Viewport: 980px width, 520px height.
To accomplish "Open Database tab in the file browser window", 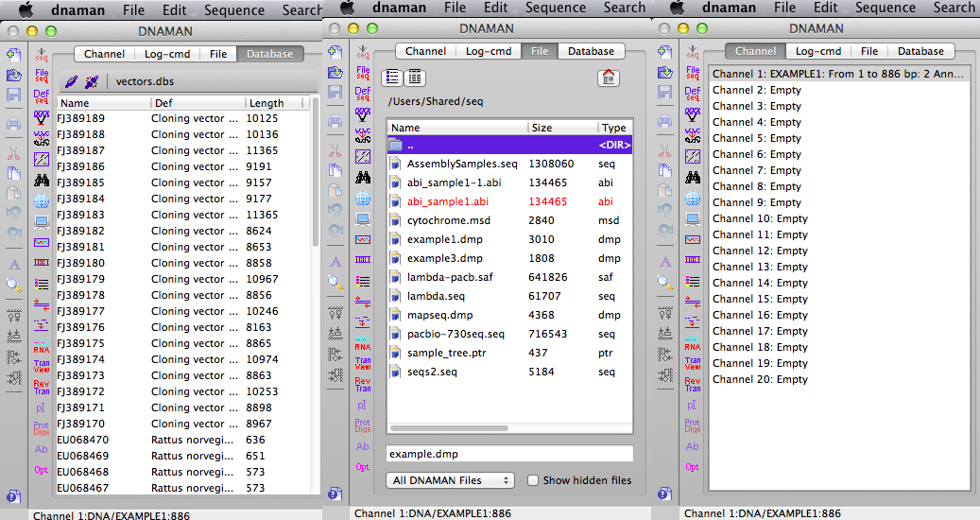I will 591,51.
